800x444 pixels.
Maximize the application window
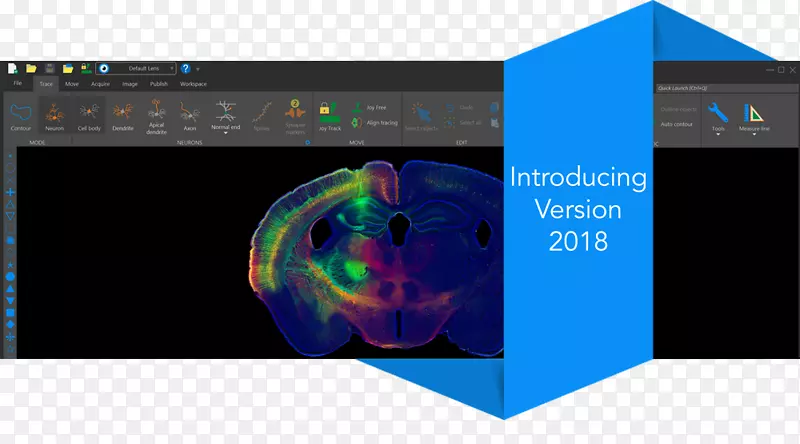tap(781, 70)
